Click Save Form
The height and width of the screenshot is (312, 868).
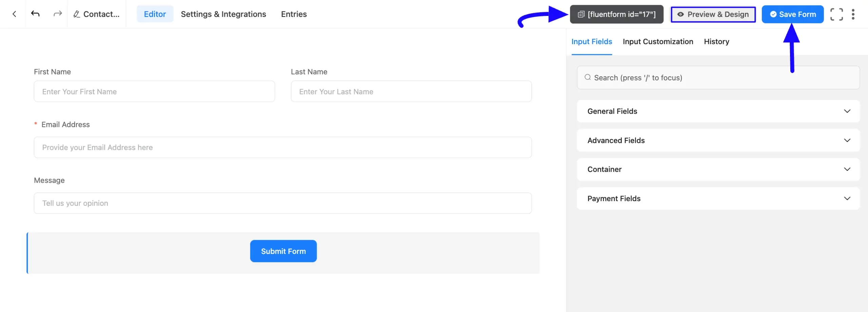792,14
